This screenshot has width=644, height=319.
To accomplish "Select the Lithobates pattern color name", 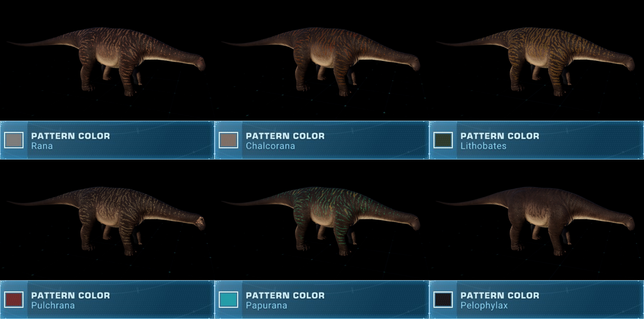I will [483, 146].
